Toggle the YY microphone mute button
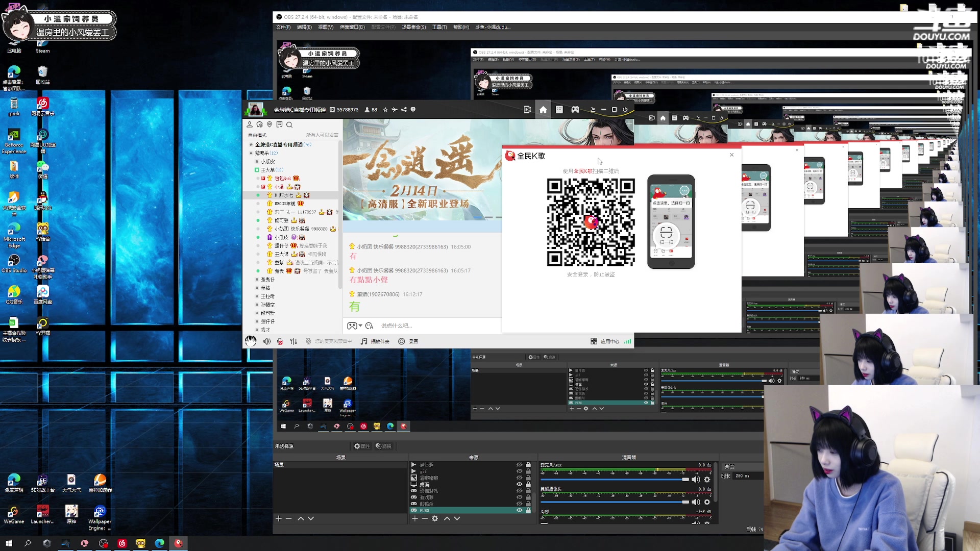 pyautogui.click(x=280, y=341)
